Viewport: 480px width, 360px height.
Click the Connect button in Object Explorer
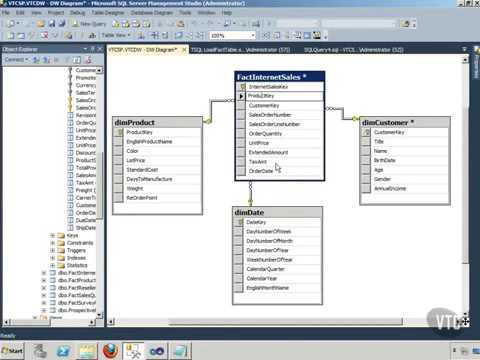coord(16,60)
